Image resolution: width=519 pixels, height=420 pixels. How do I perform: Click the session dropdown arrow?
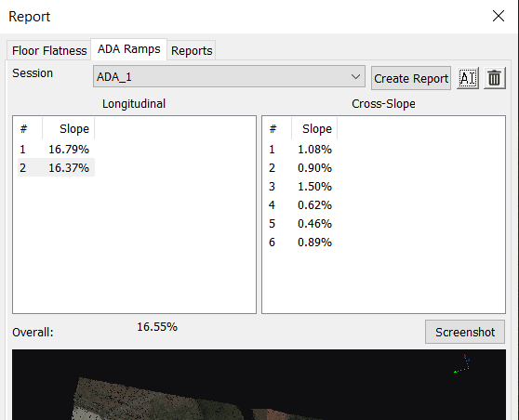pyautogui.click(x=355, y=77)
